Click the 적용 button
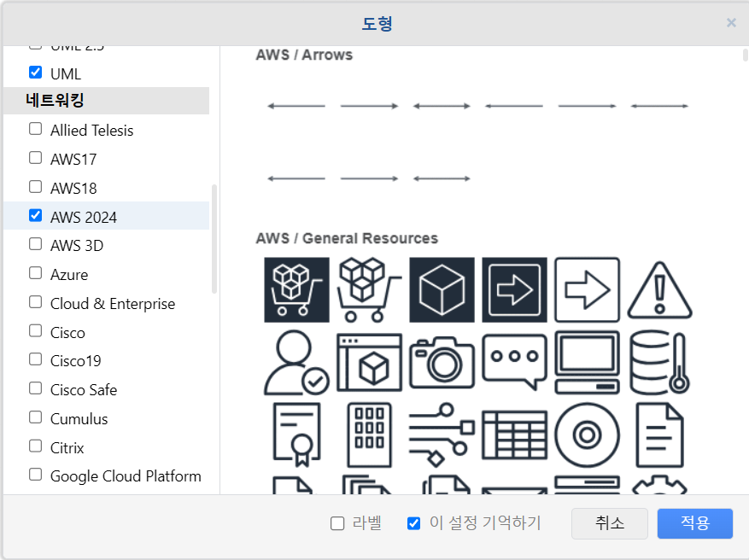This screenshot has height=560, width=749. click(695, 523)
